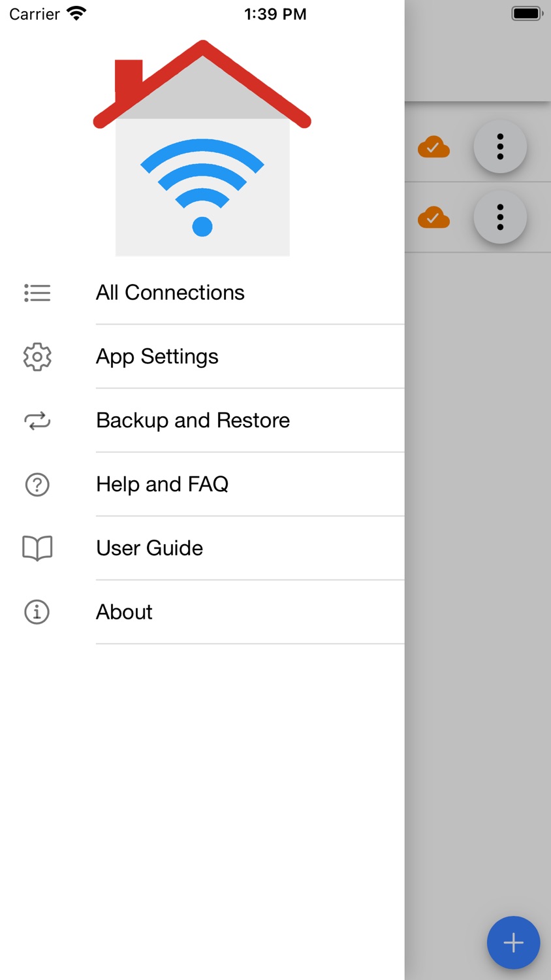The height and width of the screenshot is (980, 551).
Task: Click the gear icon beside App Settings
Action: (37, 357)
